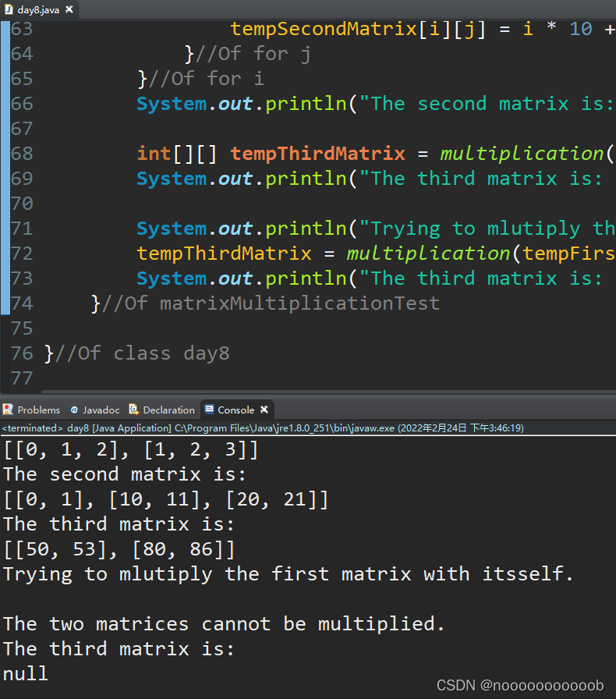
Task: Click line number 76 in the gutter
Action: (22, 354)
